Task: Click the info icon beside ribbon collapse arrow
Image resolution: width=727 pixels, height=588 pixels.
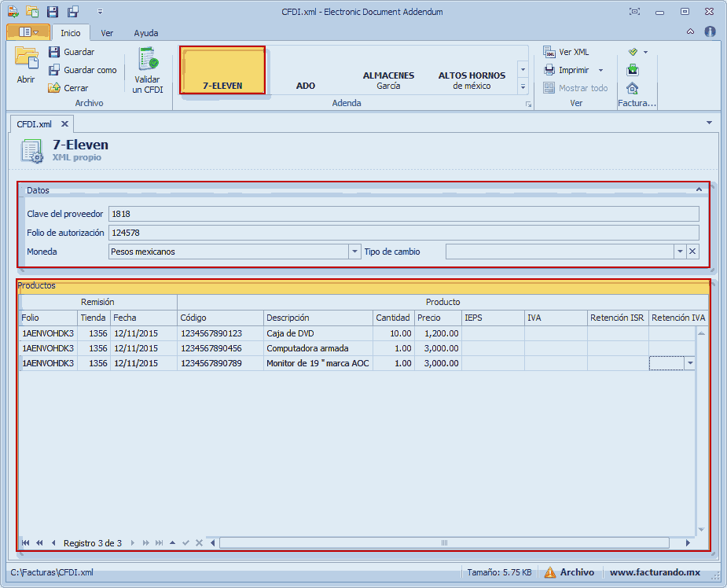Action: click(710, 32)
